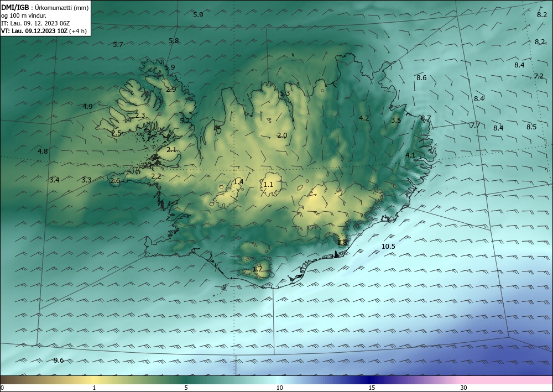Select the 5.8 value north of the Westfjords
This screenshot has height=392, width=553.
pyautogui.click(x=174, y=40)
